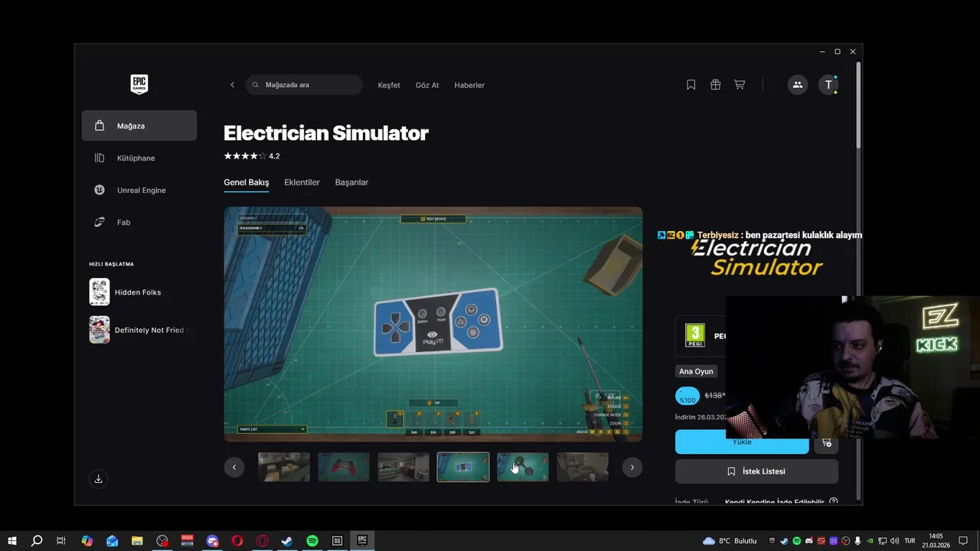The width and height of the screenshot is (980, 551).
Task: Select the first screenshot thumbnail
Action: click(x=284, y=467)
